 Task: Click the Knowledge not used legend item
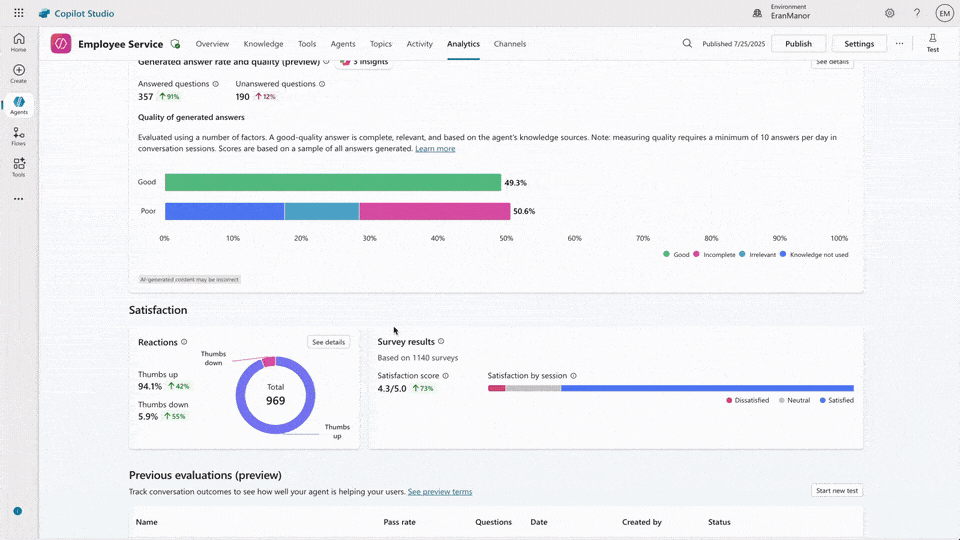[x=814, y=254]
